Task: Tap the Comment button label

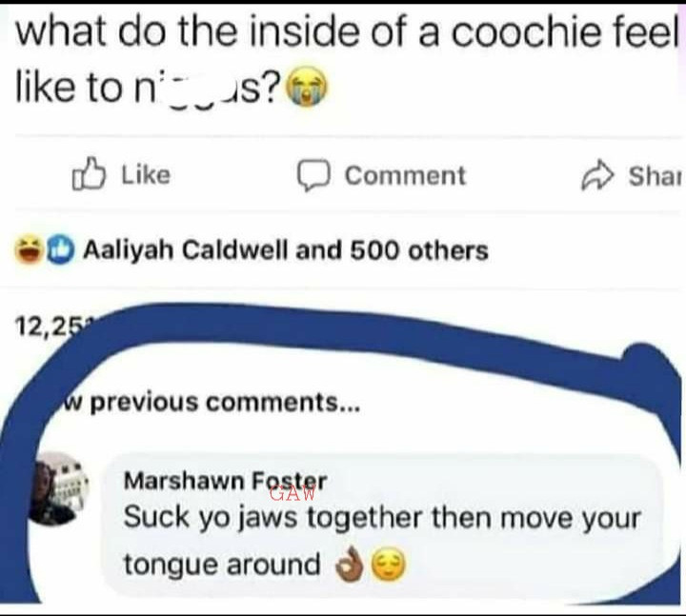Action: pyautogui.click(x=405, y=176)
